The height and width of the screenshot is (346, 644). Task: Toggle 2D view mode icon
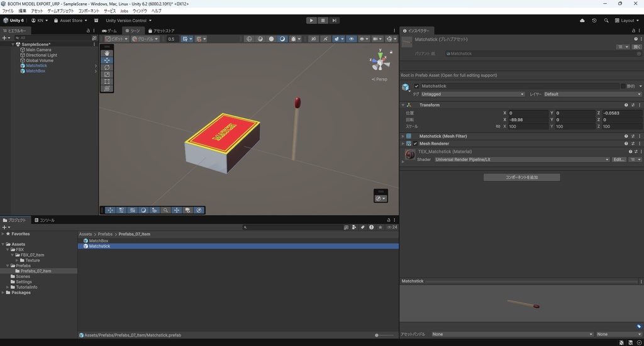[313, 39]
